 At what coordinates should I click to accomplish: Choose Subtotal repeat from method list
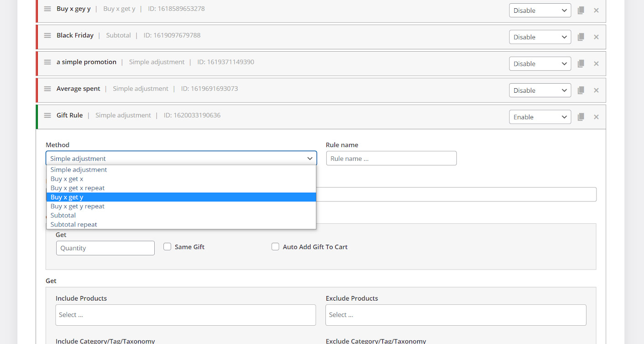(74, 224)
